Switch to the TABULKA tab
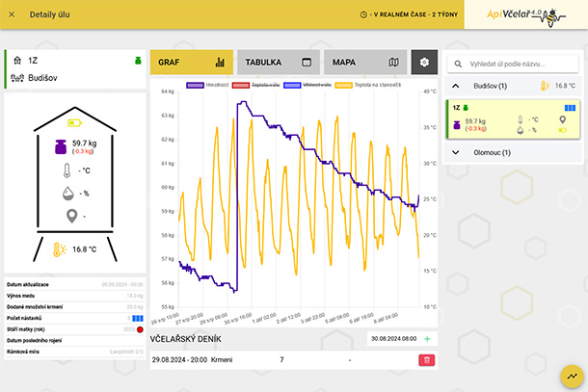Screen dimensions: 588x392 (279, 63)
